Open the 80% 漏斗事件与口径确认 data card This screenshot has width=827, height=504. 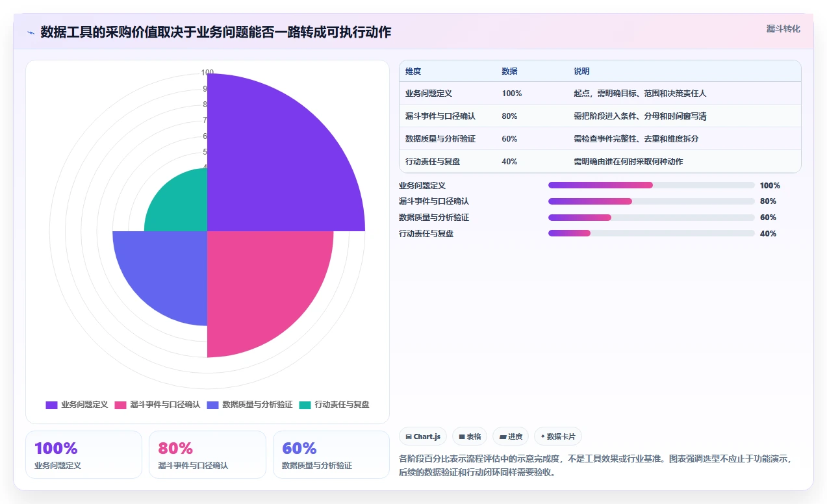(x=207, y=455)
